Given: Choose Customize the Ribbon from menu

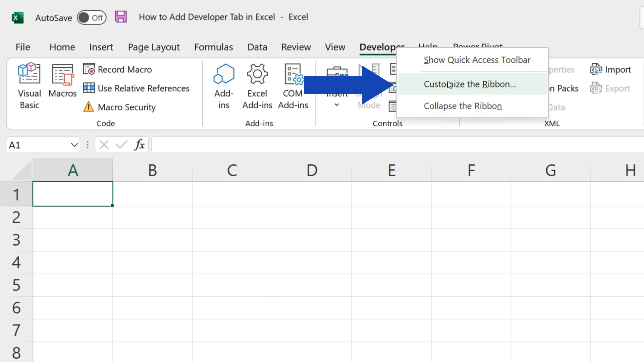Looking at the screenshot, I should click(x=470, y=84).
